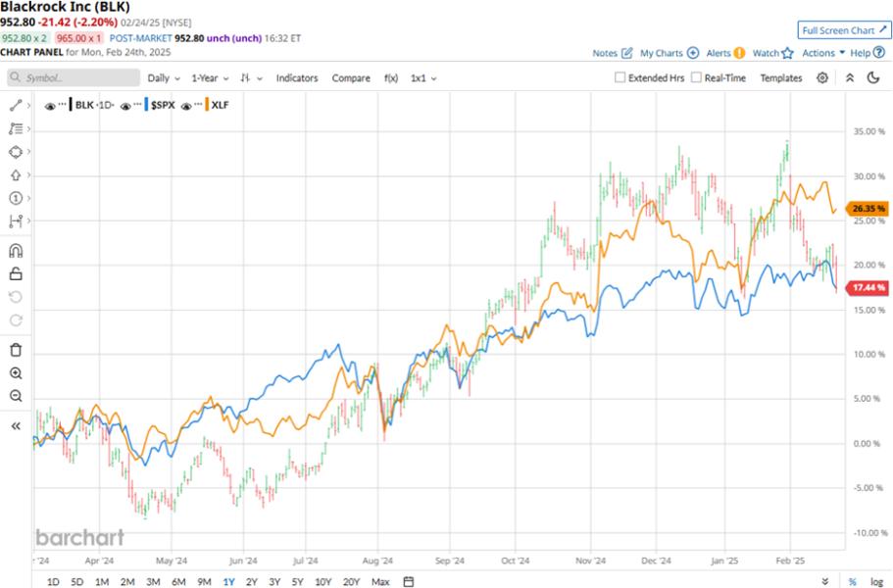Select the 3M time range
Screen dimensions: 893x588
pyautogui.click(x=153, y=581)
